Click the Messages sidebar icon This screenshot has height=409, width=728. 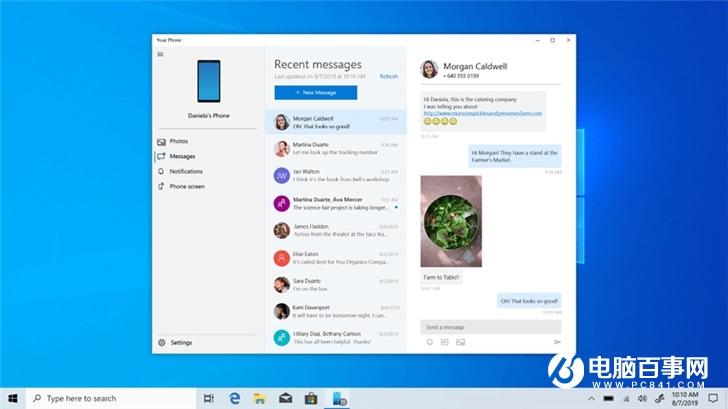click(161, 156)
